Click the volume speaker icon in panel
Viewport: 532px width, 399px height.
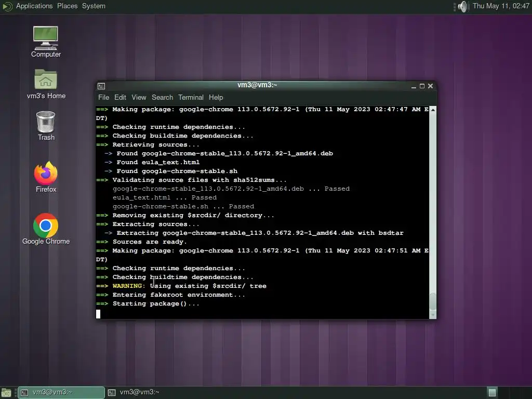tap(462, 6)
